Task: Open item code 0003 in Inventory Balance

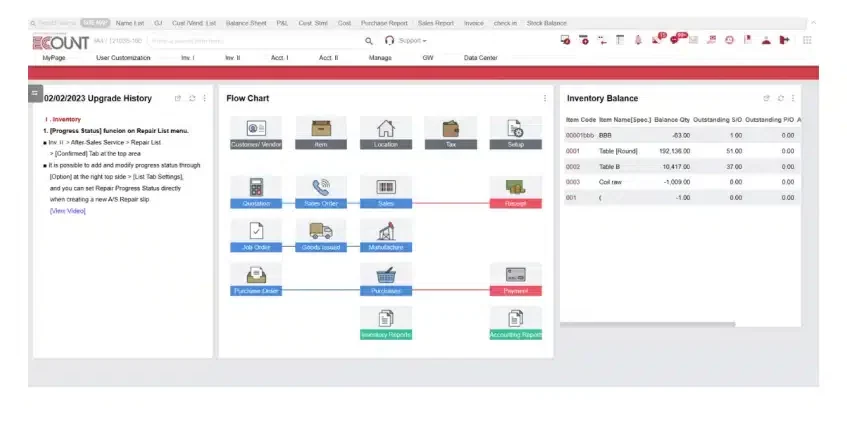Action: (x=573, y=182)
